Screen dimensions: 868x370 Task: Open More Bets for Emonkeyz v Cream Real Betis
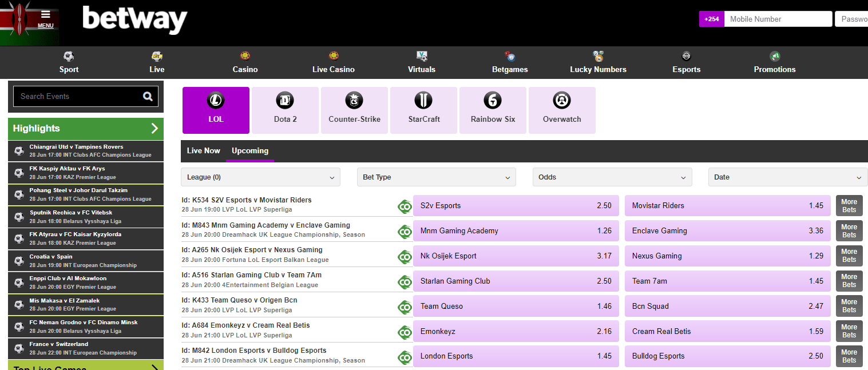(x=849, y=331)
